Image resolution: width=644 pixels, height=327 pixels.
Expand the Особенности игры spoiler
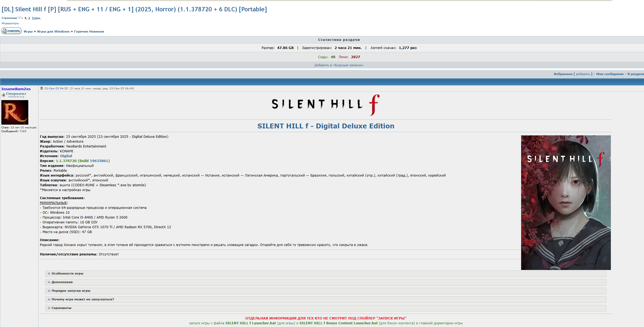pyautogui.click(x=67, y=273)
